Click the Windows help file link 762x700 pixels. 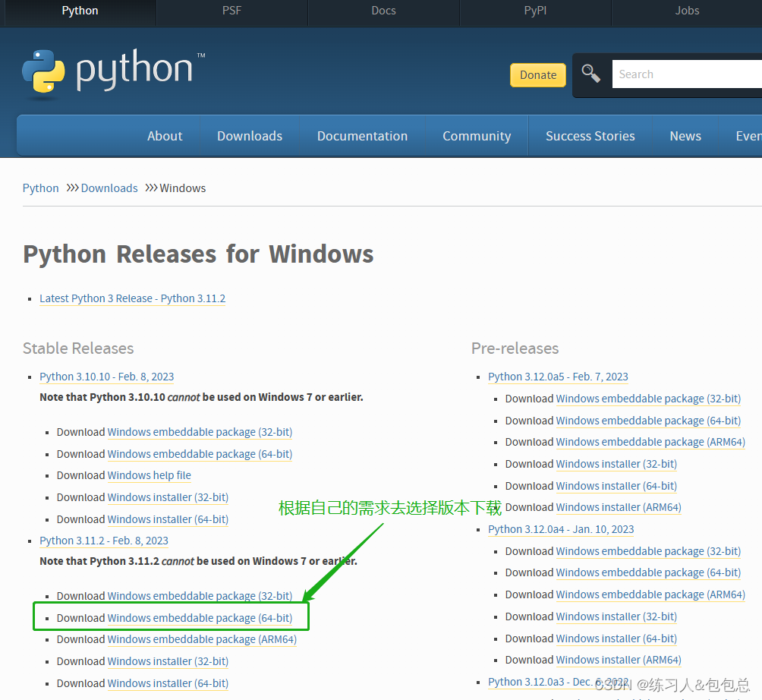[149, 475]
